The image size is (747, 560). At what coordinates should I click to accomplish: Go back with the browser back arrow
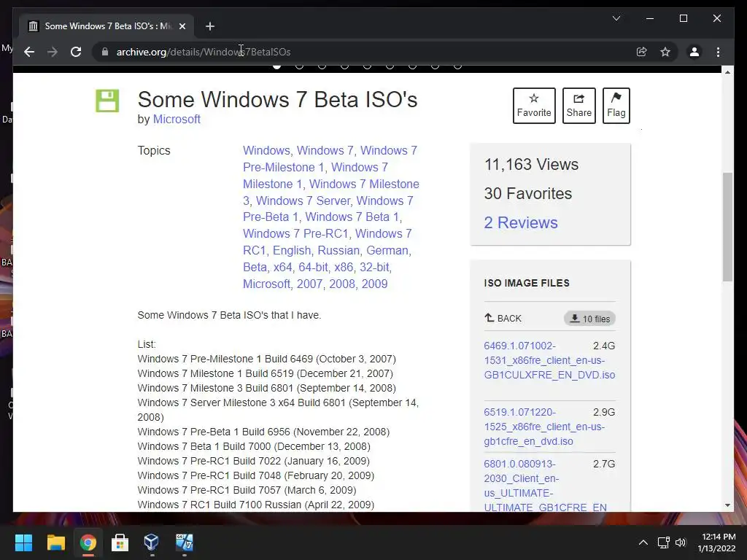pos(29,52)
